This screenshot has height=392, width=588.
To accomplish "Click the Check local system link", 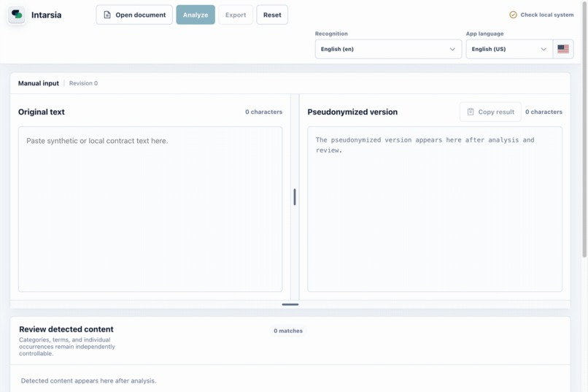I will click(x=541, y=15).
